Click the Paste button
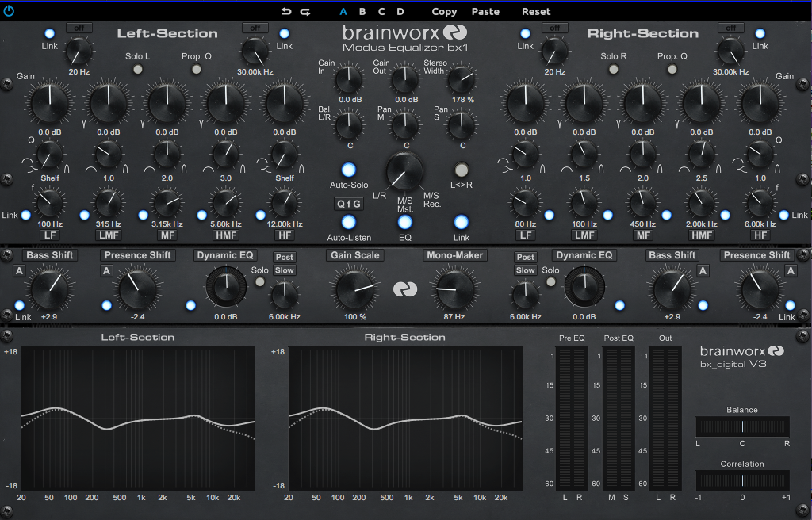 click(485, 11)
